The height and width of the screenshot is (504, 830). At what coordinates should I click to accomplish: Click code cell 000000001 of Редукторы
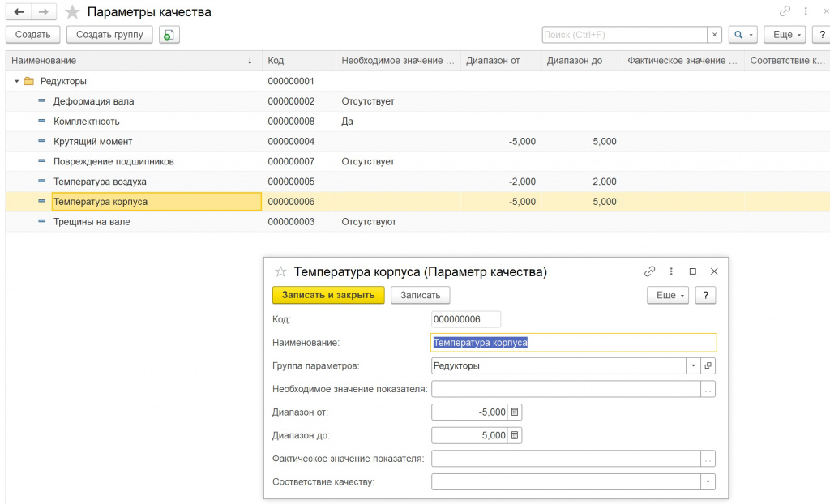point(291,81)
